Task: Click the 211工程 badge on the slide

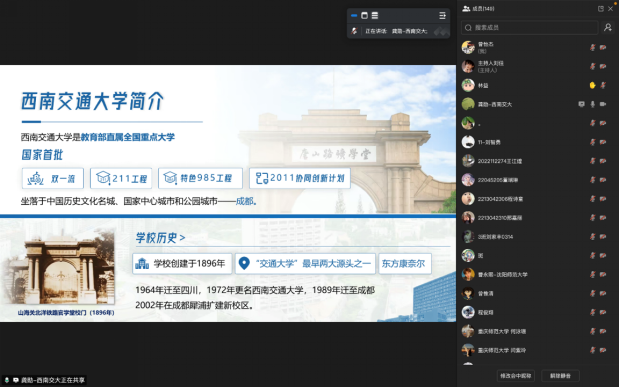Action: tap(121, 178)
